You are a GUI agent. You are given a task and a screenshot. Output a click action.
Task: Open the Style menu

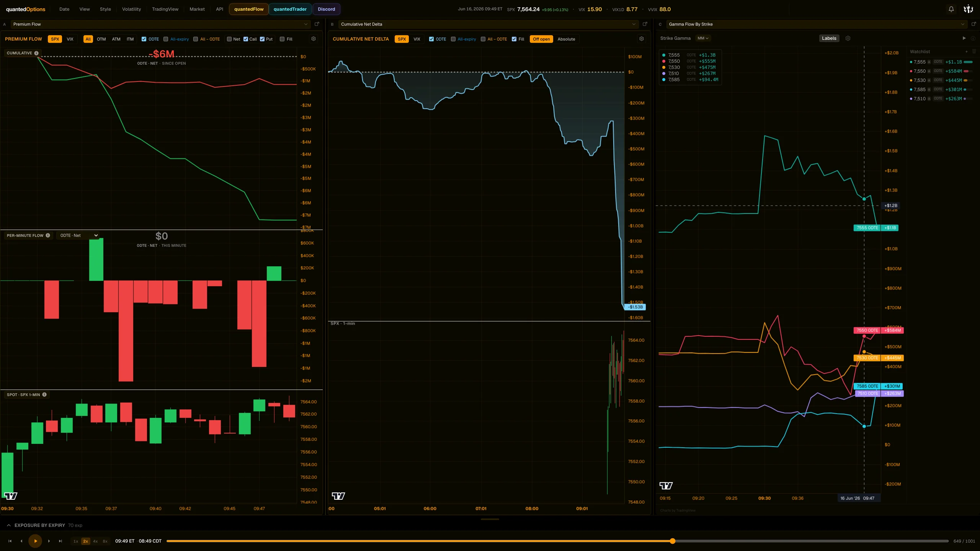pyautogui.click(x=105, y=9)
